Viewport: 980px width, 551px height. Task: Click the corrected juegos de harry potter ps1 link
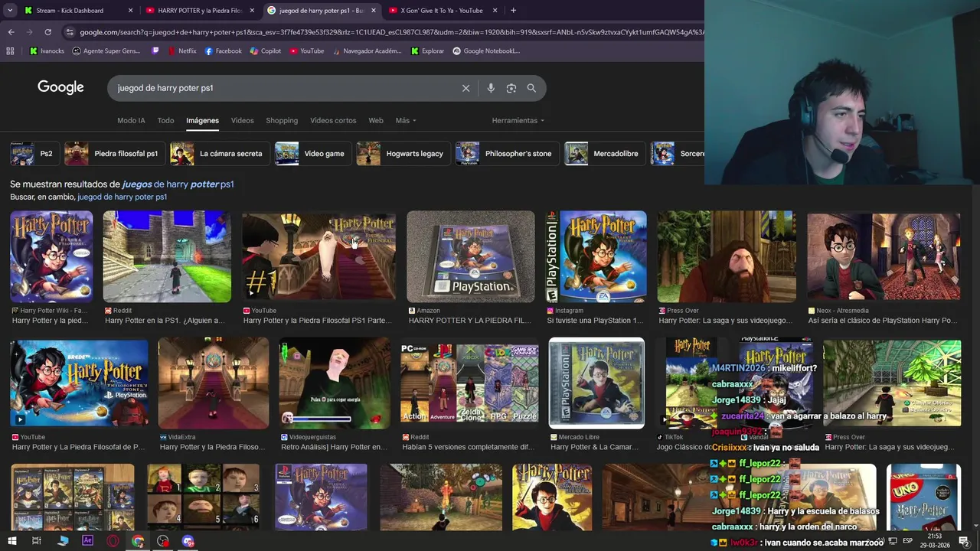coord(178,184)
